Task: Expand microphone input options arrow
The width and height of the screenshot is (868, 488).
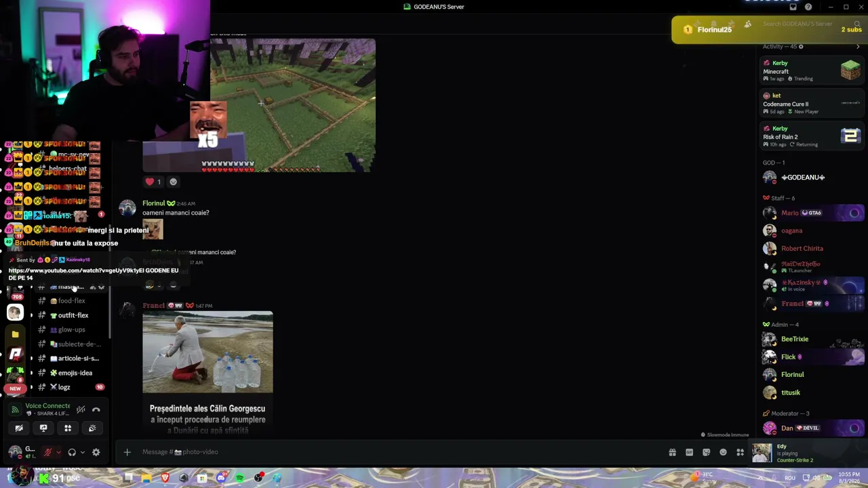Action: pyautogui.click(x=58, y=452)
